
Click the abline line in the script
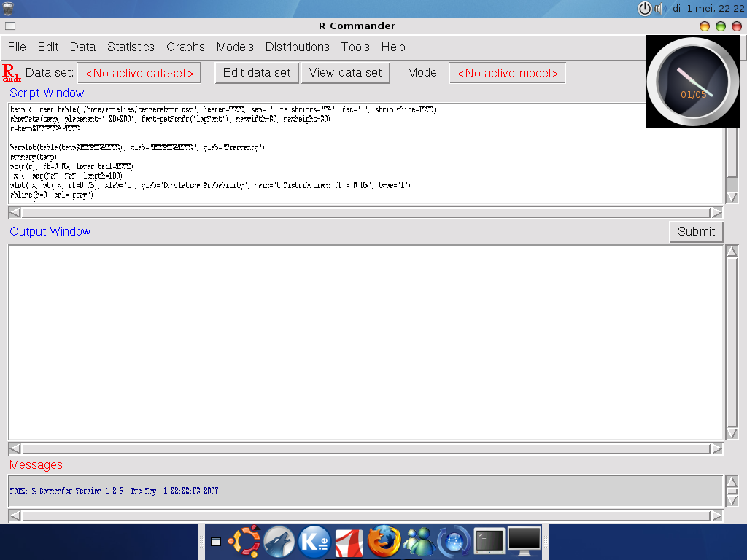pos(52,195)
